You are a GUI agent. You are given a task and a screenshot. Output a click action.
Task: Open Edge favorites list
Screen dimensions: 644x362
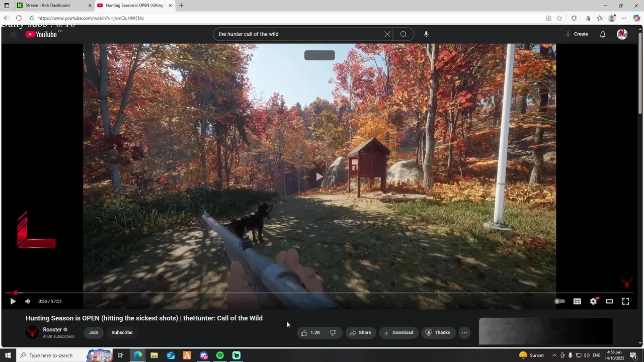600,18
